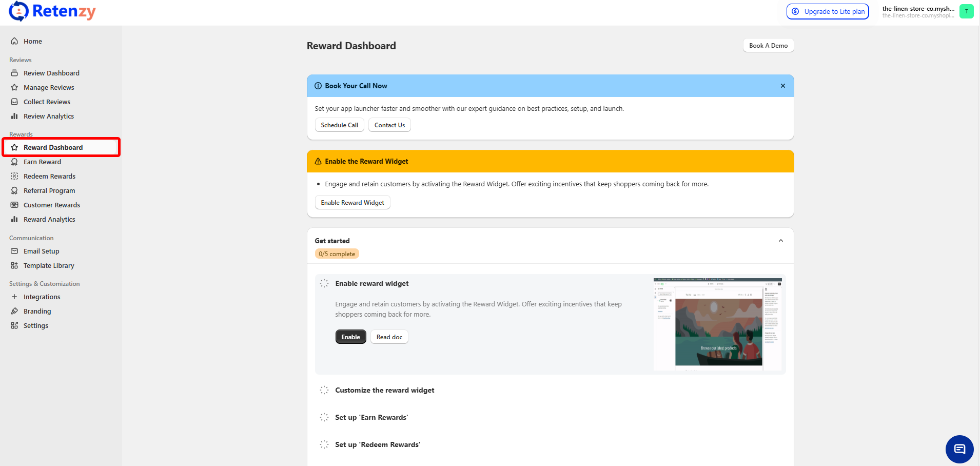Go to Referral Program menu item
Viewport: 980px width, 466px height.
pos(49,190)
